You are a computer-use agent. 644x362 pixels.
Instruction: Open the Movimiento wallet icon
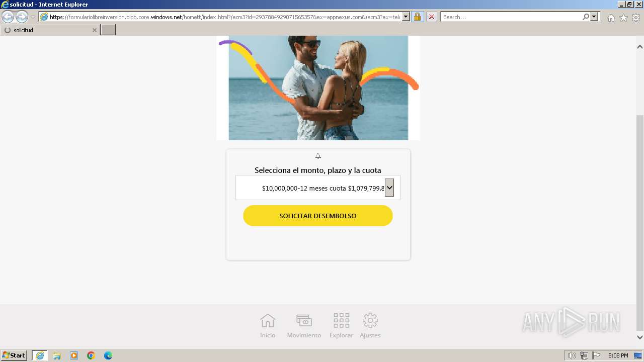click(304, 320)
